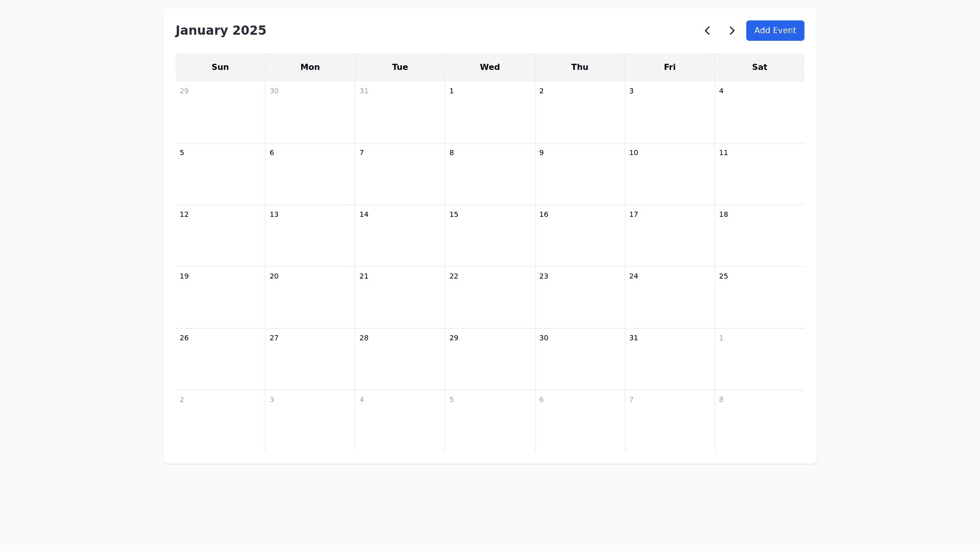The width and height of the screenshot is (980, 551).
Task: Go to next month arrow
Action: pos(731,31)
